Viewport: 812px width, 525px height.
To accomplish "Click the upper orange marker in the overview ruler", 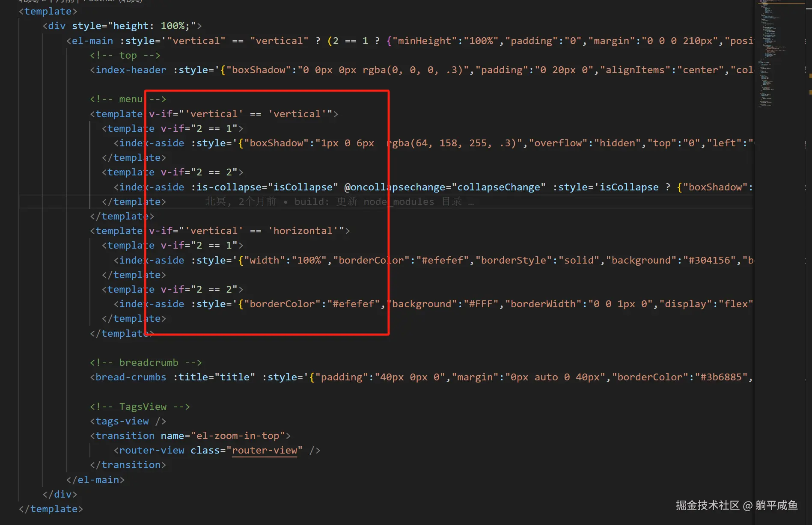I will coord(810,76).
